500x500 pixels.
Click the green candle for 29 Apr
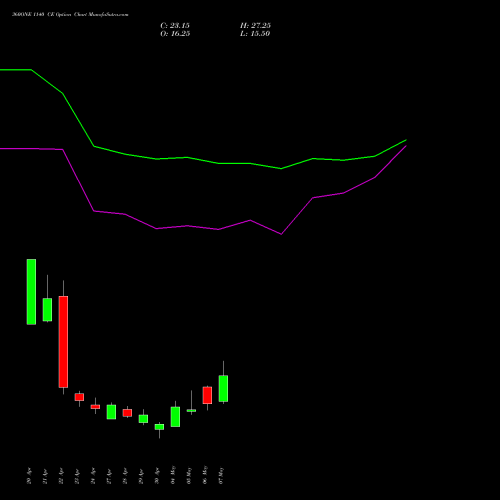pos(143,419)
